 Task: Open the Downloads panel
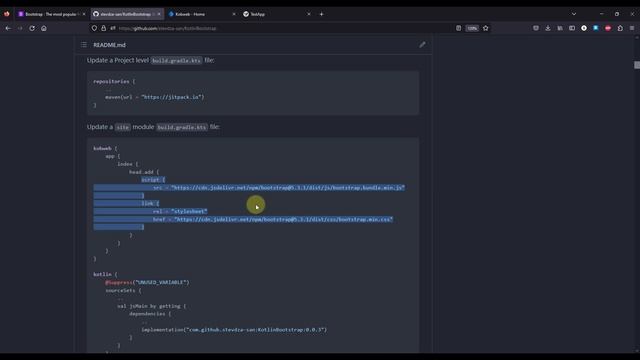[548, 28]
